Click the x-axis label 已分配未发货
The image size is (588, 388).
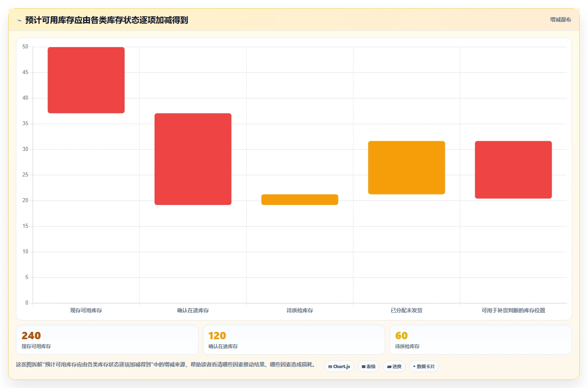[x=406, y=310]
